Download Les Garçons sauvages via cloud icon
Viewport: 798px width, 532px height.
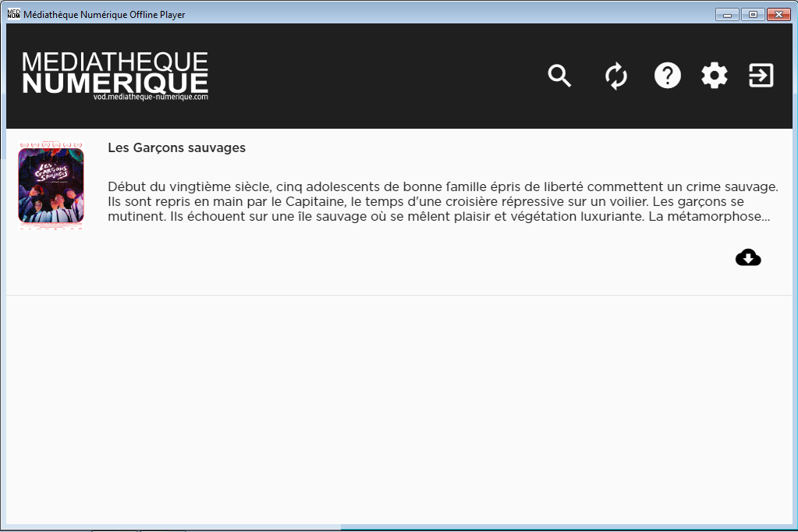(748, 257)
